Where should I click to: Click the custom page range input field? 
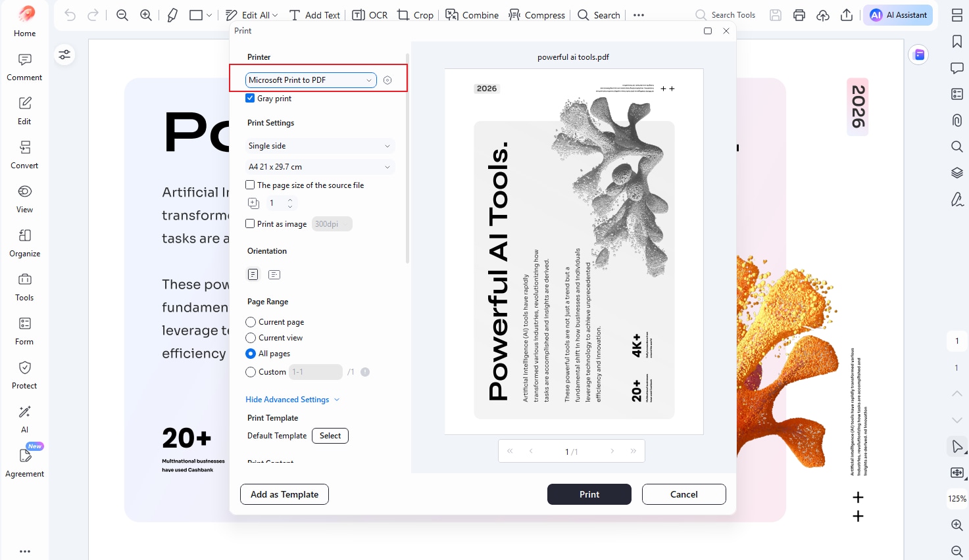316,372
